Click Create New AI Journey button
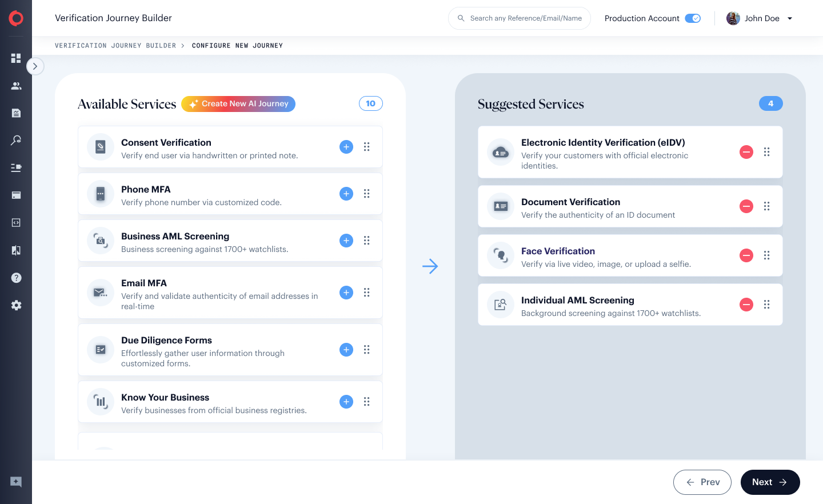The image size is (823, 504). 238,104
